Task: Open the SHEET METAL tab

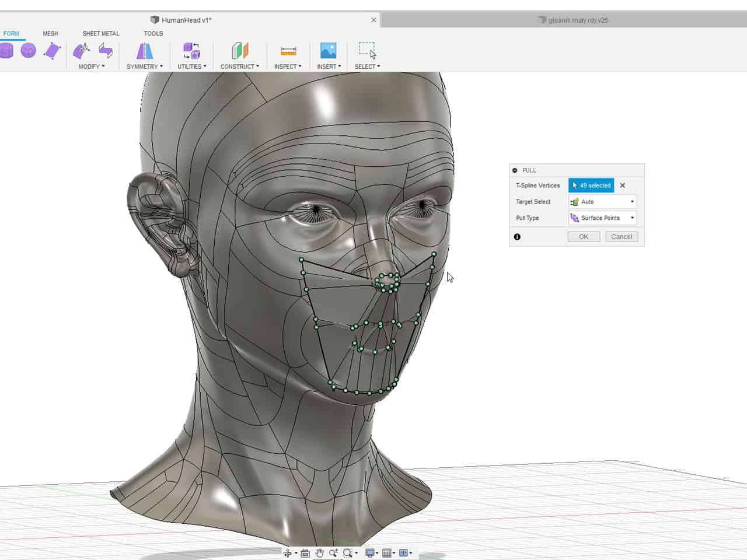Action: (100, 33)
